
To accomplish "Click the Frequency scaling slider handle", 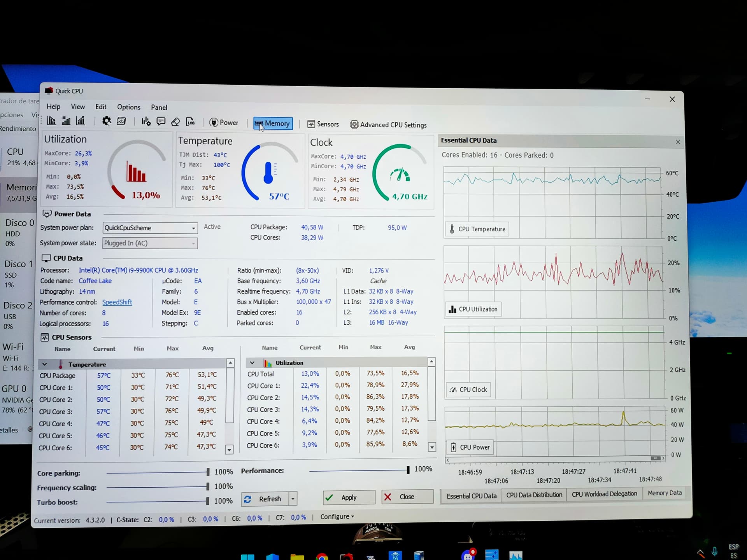I will point(208,486).
